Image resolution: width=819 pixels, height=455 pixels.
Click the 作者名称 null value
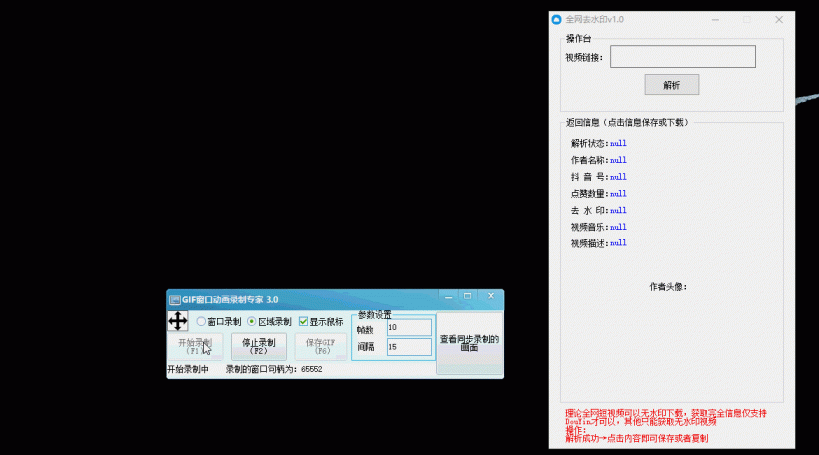pyautogui.click(x=618, y=160)
